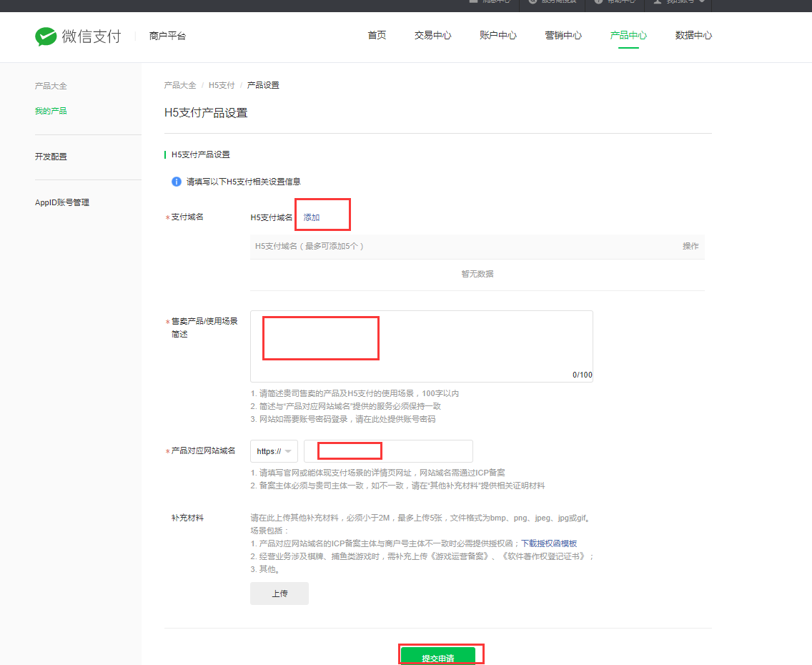Image resolution: width=812 pixels, height=665 pixels.
Task: Select the 产品中心 tab
Action: pos(628,35)
